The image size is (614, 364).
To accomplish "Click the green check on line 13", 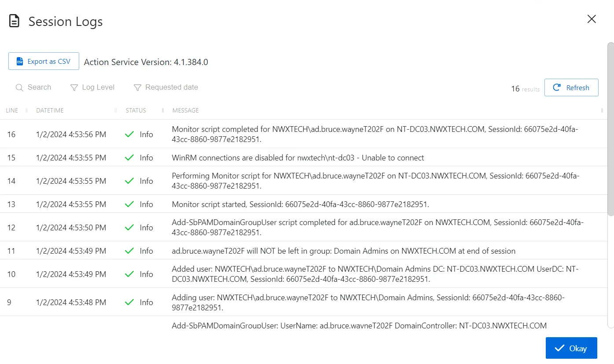I will (x=129, y=204).
